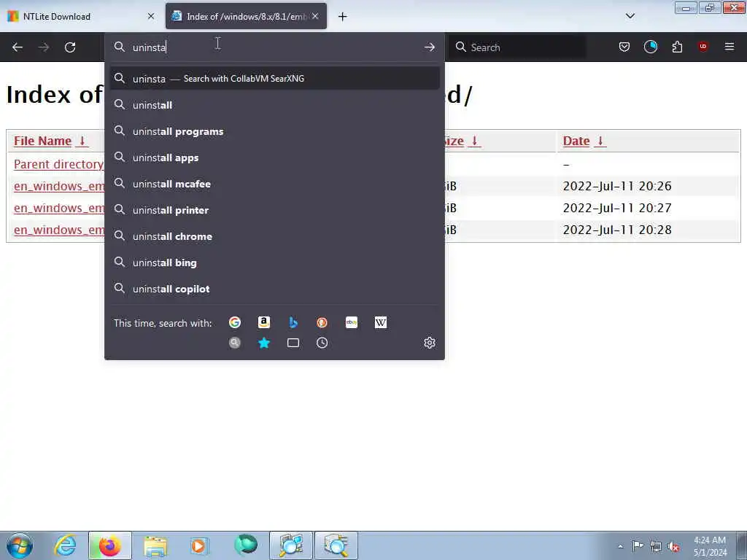Open the Parent directory link
The height and width of the screenshot is (560, 747).
[x=59, y=164]
